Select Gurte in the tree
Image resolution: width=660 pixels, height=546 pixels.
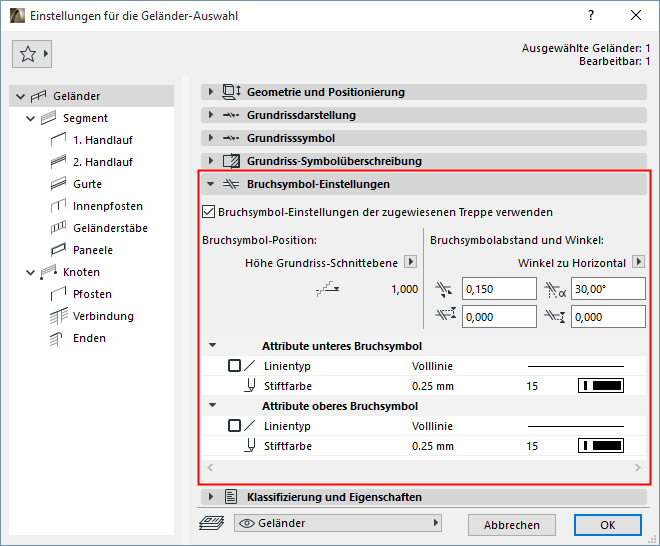(x=88, y=184)
